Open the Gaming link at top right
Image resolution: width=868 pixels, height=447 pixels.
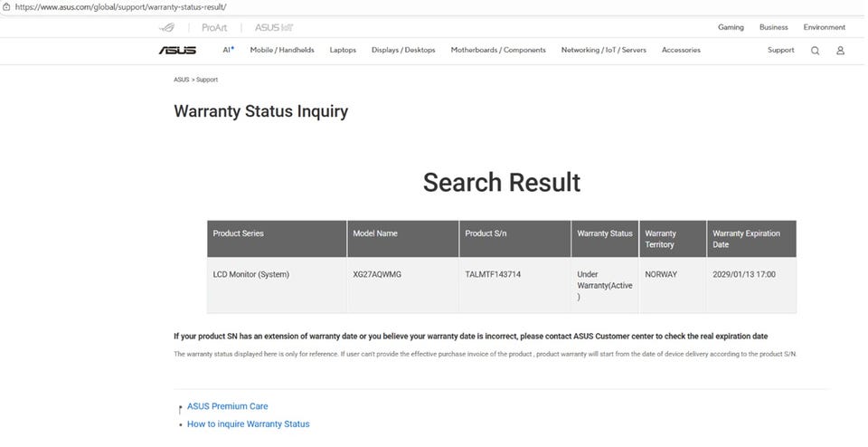(x=731, y=27)
